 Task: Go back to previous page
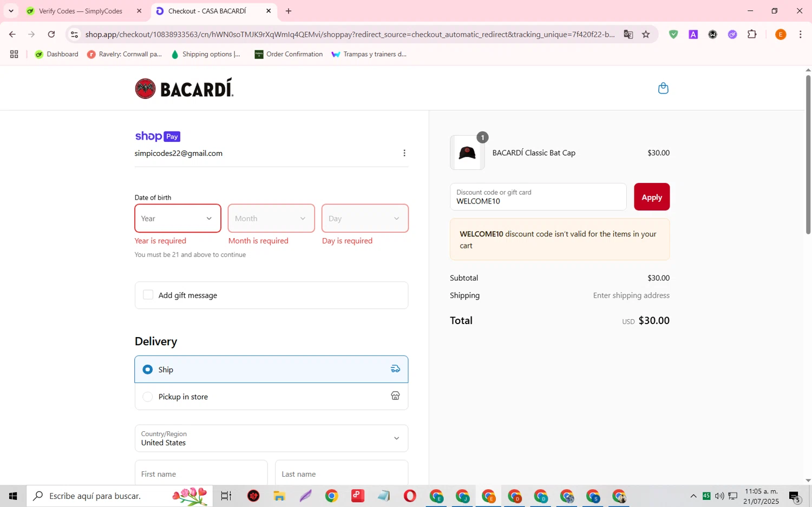12,34
